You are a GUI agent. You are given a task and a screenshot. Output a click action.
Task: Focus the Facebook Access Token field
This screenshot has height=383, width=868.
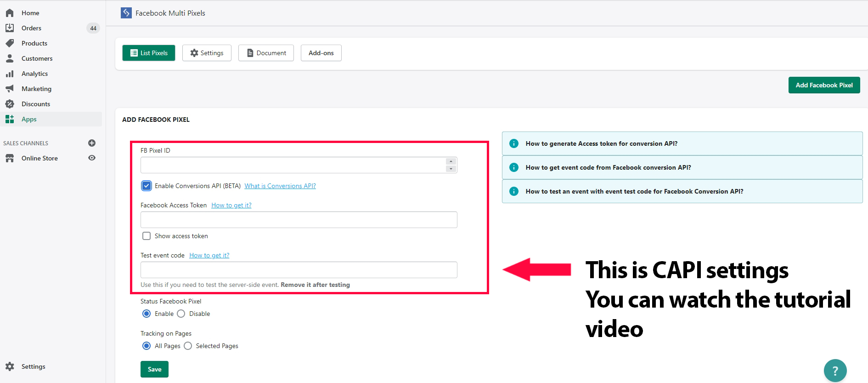pyautogui.click(x=299, y=220)
